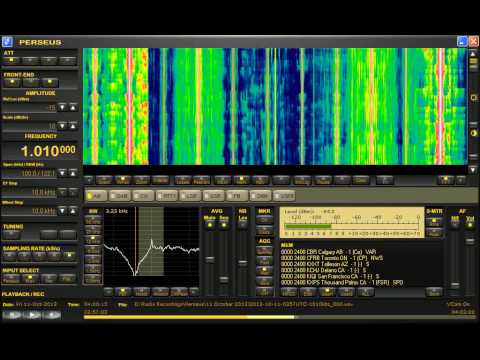Click the 1.010 frequency display
Screen dimensions: 480x360
[48, 151]
